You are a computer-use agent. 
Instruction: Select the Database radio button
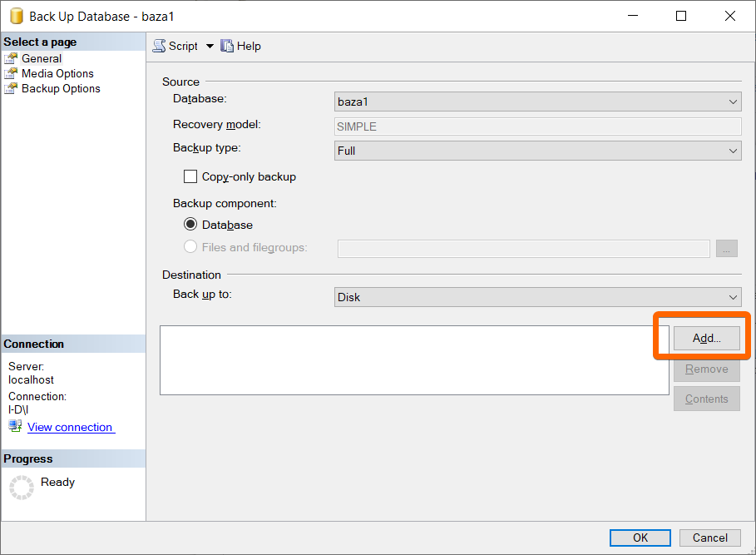pos(190,224)
